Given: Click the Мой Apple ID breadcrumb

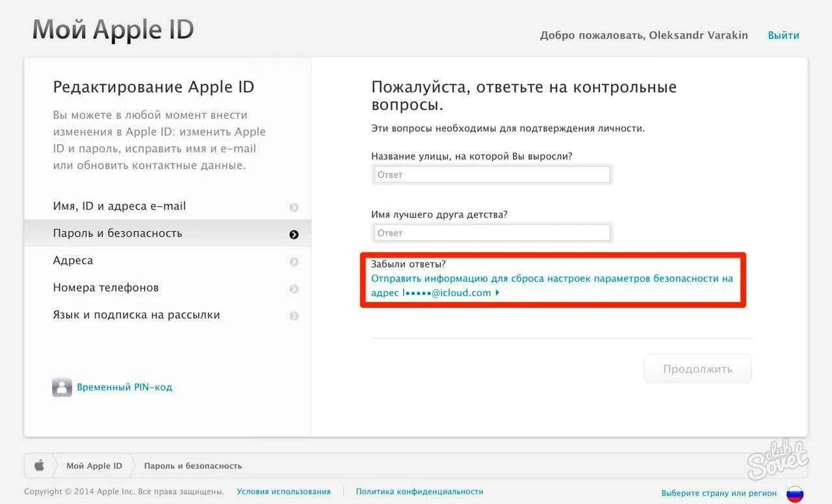Looking at the screenshot, I should pyautogui.click(x=94, y=466).
